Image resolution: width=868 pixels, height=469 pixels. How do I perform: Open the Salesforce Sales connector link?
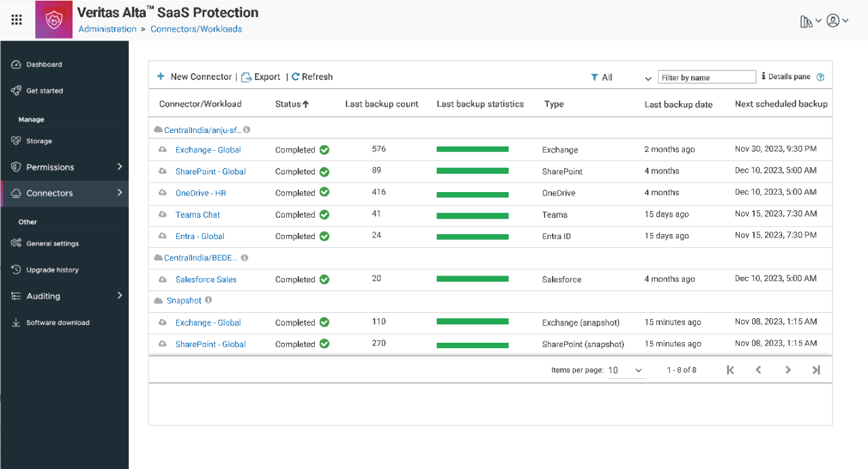(x=205, y=279)
